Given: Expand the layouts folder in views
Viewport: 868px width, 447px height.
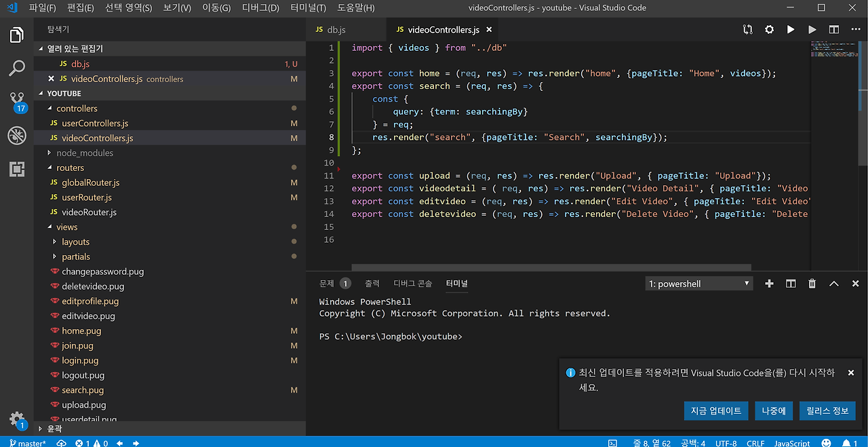Looking at the screenshot, I should [75, 241].
